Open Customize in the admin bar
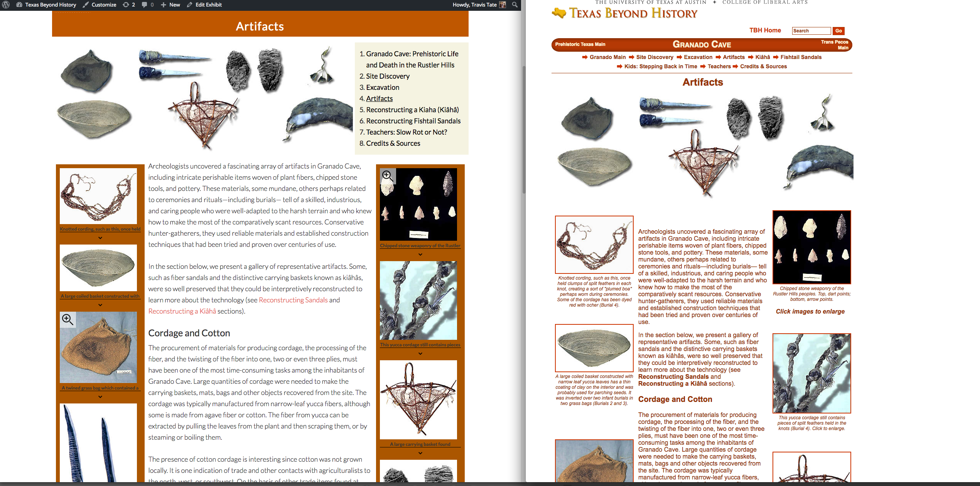The height and width of the screenshot is (486, 980). tap(100, 5)
